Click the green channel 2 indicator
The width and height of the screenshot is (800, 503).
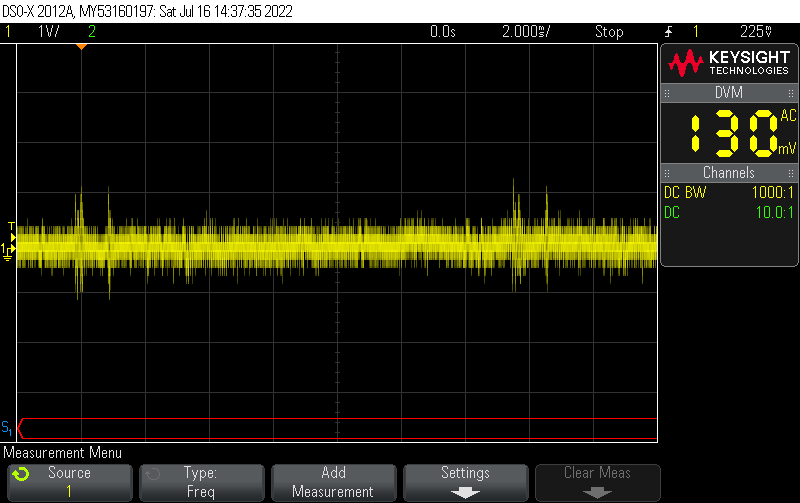click(92, 32)
